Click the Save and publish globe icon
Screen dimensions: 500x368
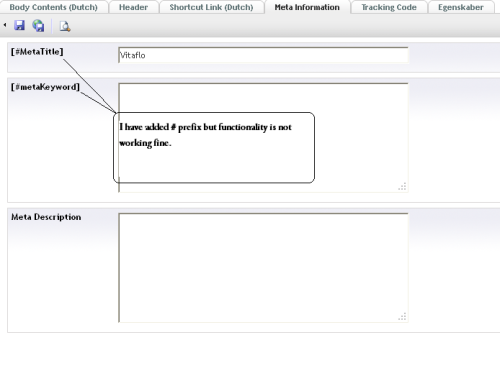38,26
